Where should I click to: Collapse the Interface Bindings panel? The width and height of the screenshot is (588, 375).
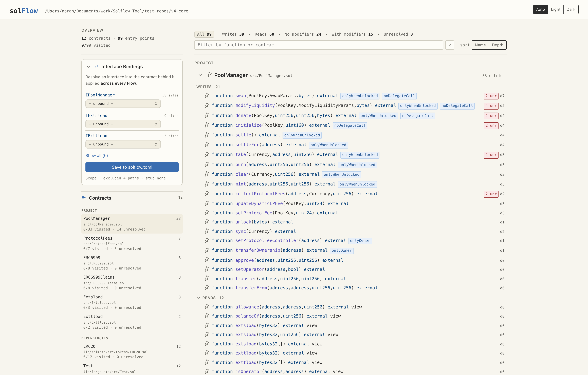tap(88, 67)
